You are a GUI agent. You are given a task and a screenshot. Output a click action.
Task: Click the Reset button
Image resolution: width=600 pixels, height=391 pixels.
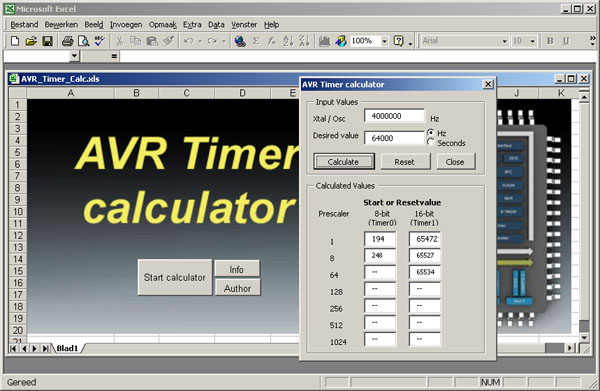click(405, 161)
